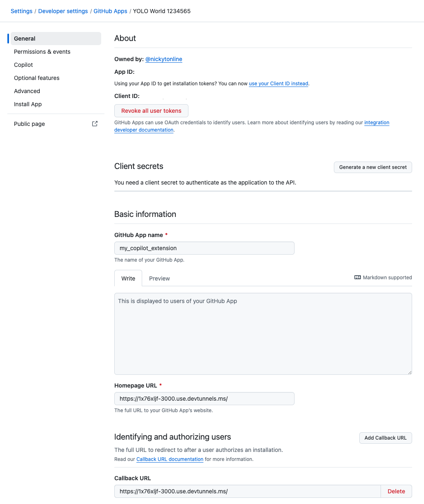Open @nickytonline profile link
The width and height of the screenshot is (424, 504).
pyautogui.click(x=163, y=59)
